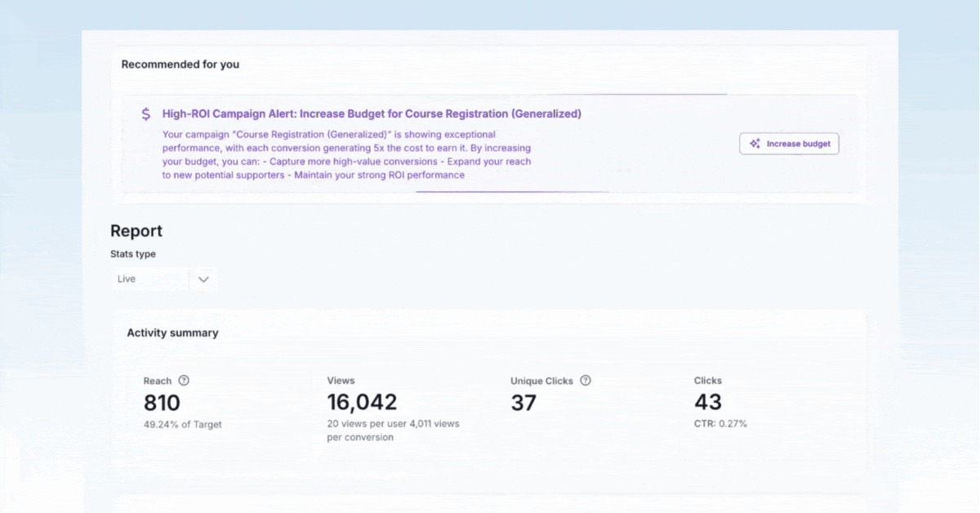Click the dollar sign icon in the campaign alert
The width and height of the screenshot is (980, 513).
pyautogui.click(x=145, y=114)
